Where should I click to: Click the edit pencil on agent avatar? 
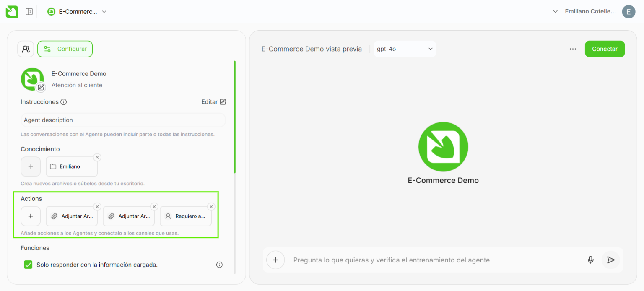(x=41, y=87)
